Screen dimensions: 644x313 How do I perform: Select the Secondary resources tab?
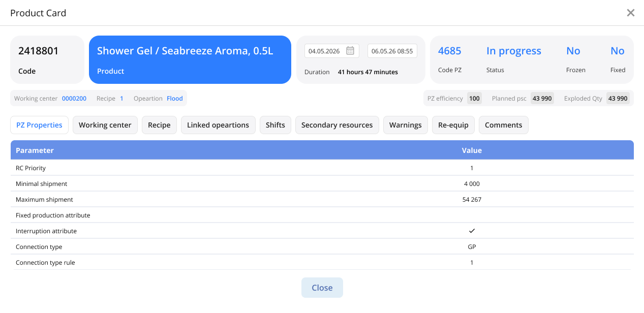[337, 125]
